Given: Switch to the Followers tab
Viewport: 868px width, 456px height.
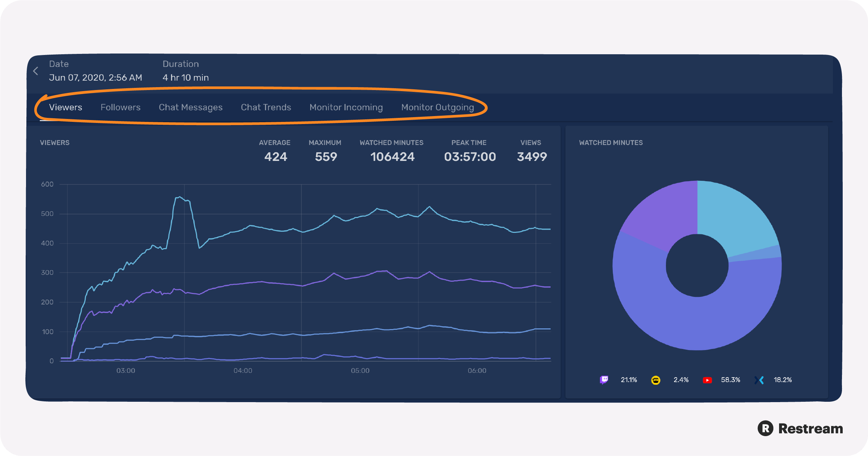Looking at the screenshot, I should [121, 107].
